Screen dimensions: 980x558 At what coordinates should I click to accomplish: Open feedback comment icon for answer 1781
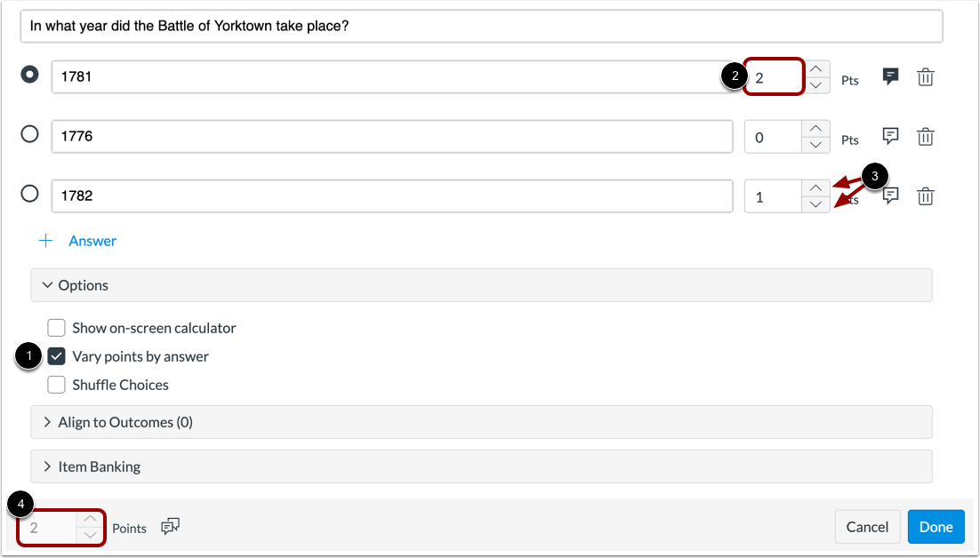(x=890, y=77)
